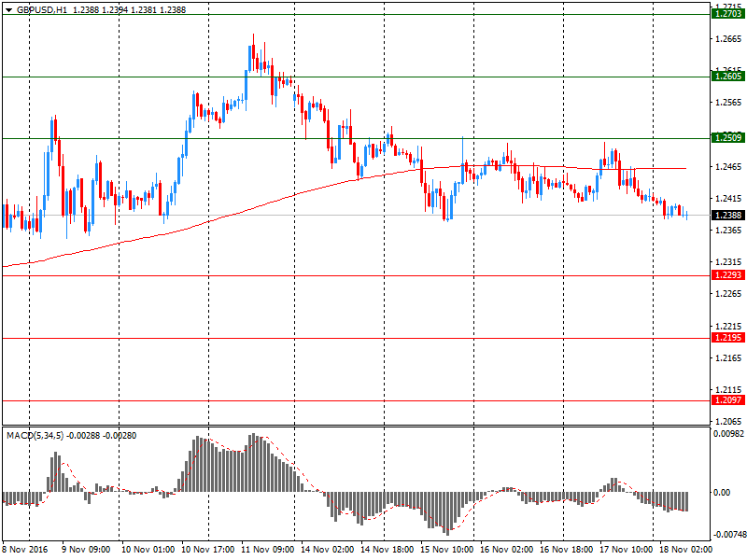Select the 14 Nov 02:00 time label
747x560 pixels.
coord(328,550)
